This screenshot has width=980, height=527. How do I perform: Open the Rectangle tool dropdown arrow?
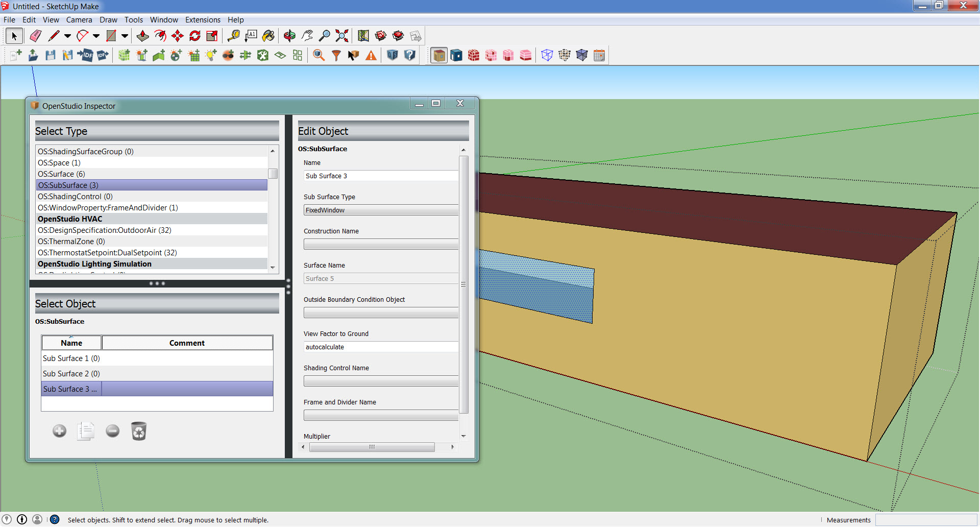click(x=125, y=36)
